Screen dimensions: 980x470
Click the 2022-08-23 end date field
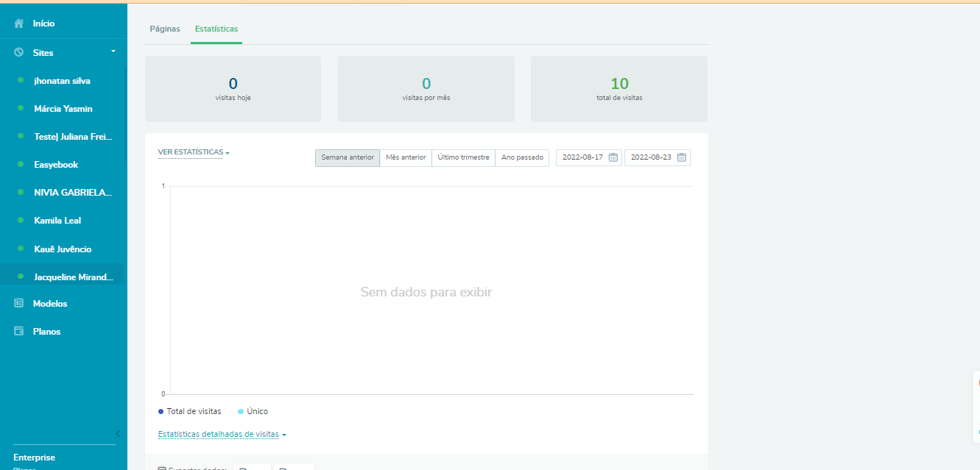pyautogui.click(x=658, y=157)
